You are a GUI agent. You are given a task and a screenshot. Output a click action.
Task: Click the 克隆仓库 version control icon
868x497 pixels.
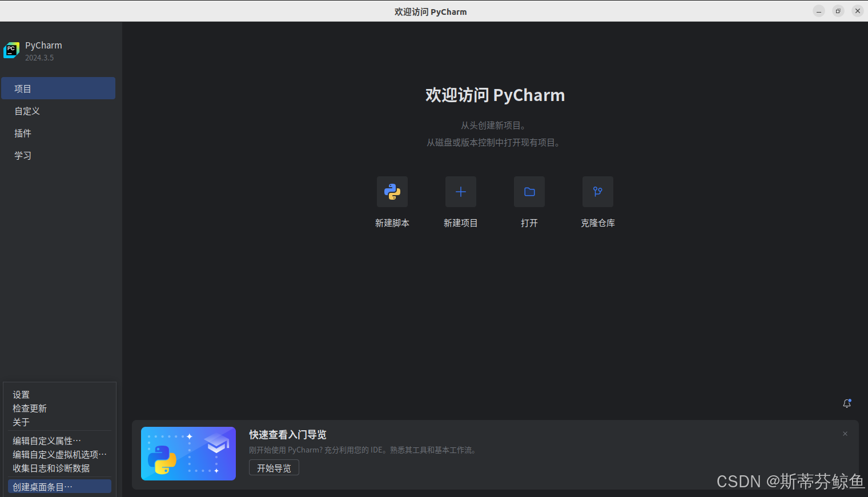click(598, 192)
